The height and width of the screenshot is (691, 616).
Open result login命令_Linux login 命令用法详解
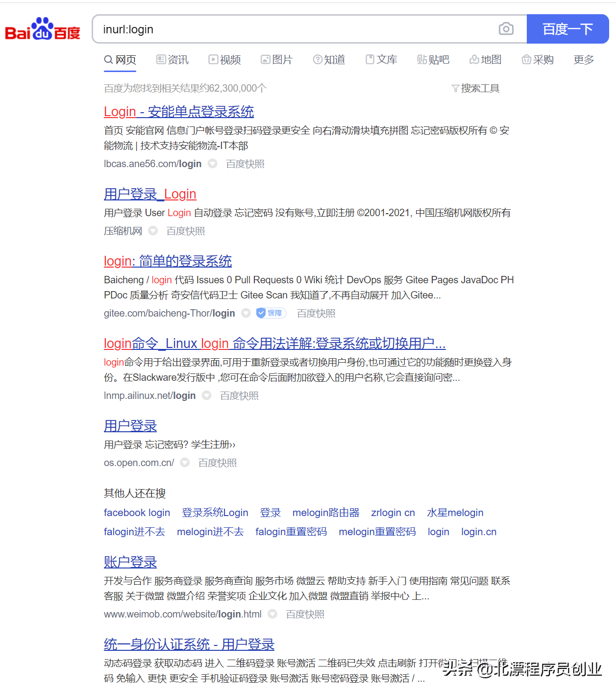(x=274, y=344)
